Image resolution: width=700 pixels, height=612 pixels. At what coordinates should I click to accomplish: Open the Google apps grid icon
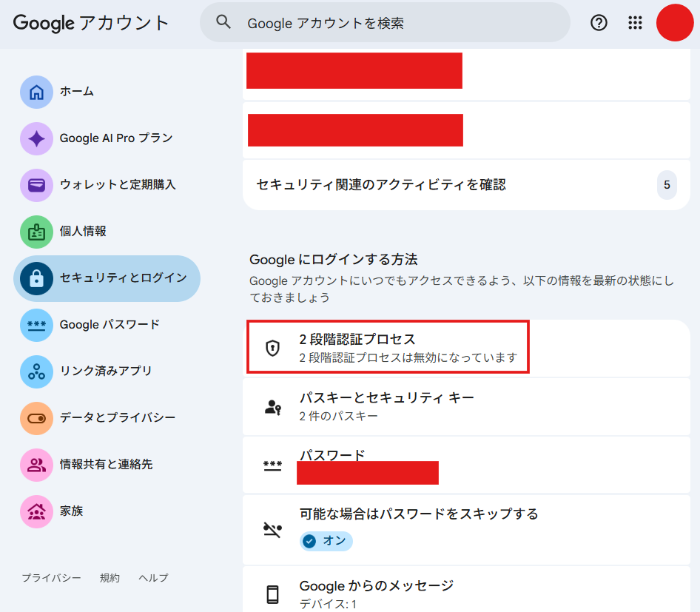point(635,23)
